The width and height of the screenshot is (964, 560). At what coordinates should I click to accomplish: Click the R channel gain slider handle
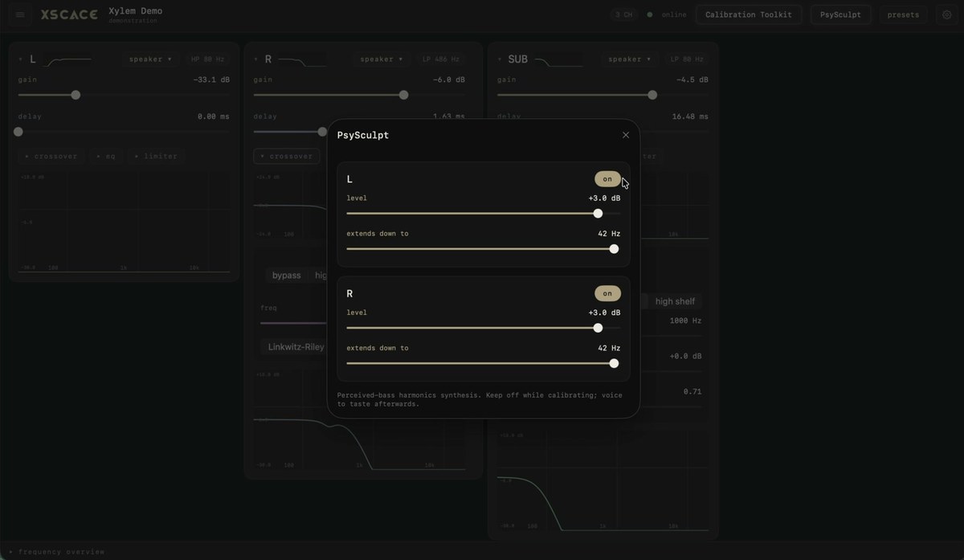pos(403,95)
